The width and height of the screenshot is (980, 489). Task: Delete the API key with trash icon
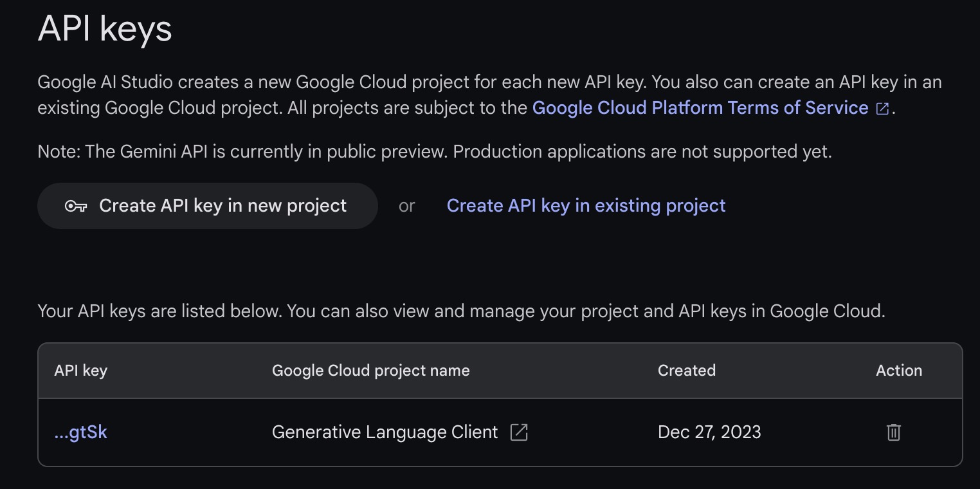tap(893, 432)
